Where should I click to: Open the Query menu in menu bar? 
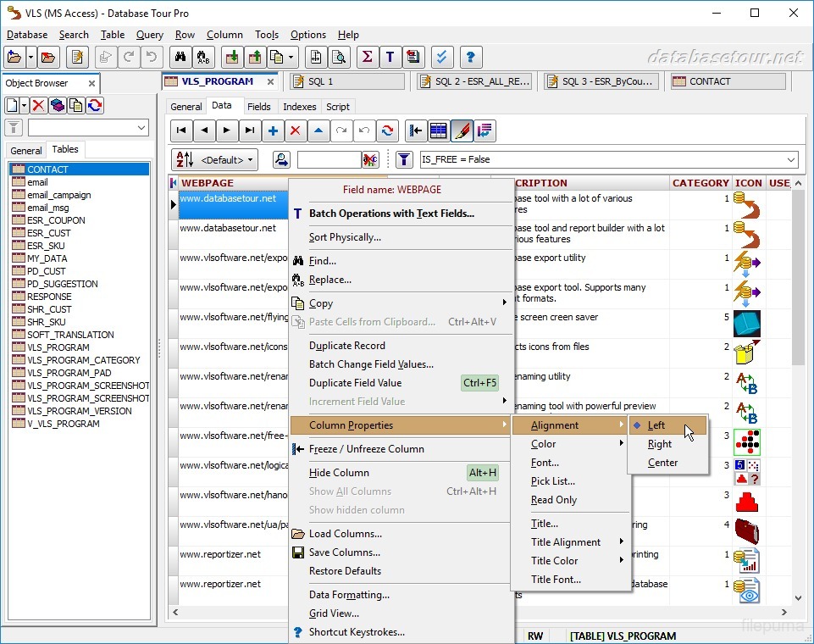[x=149, y=35]
